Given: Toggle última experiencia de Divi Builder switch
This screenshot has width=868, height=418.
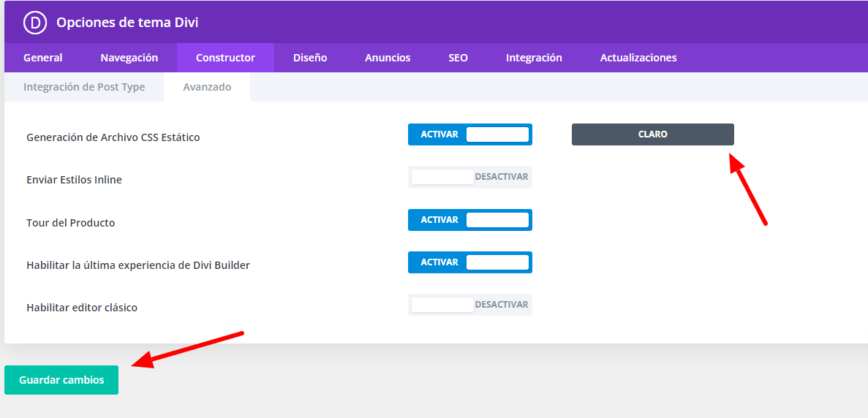Looking at the screenshot, I should pyautogui.click(x=470, y=262).
